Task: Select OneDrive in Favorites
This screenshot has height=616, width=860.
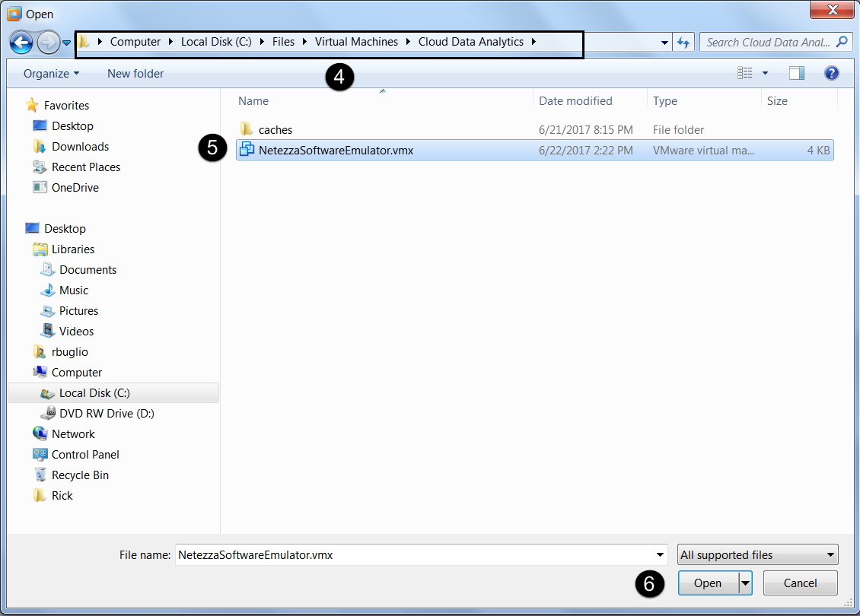Action: [75, 187]
